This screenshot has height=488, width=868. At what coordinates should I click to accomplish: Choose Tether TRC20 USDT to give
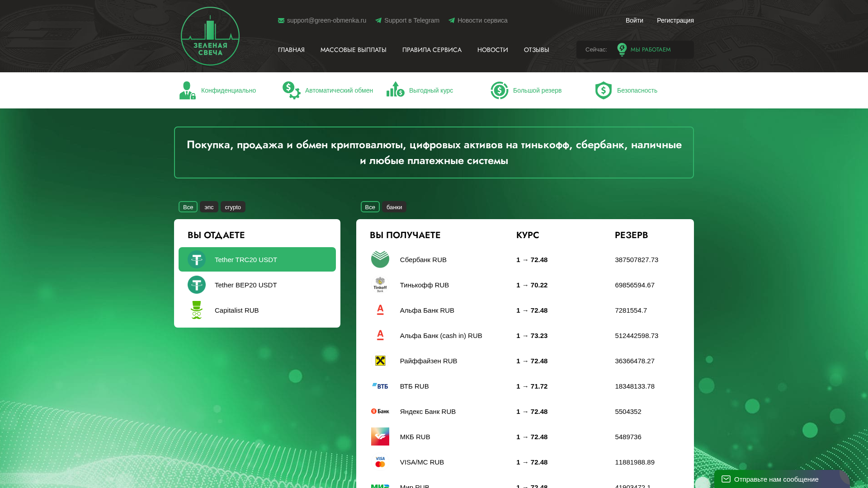257,259
